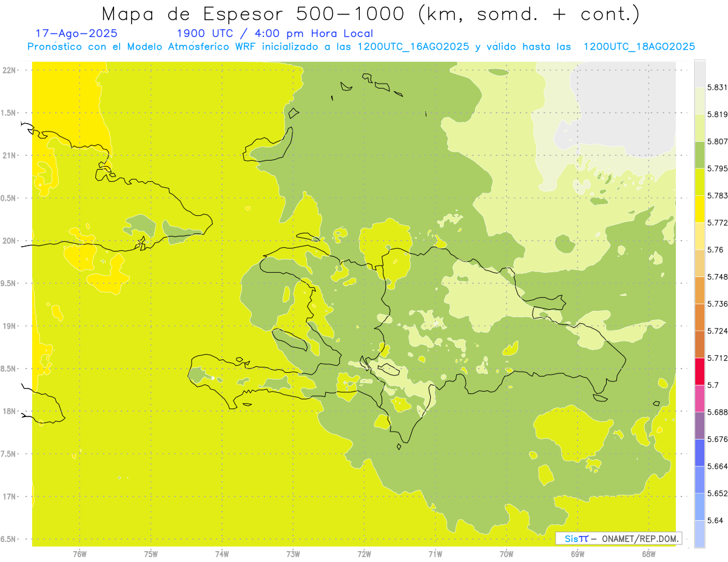Click the legend value '5.7'
This screenshot has width=728, height=562.
713,385
